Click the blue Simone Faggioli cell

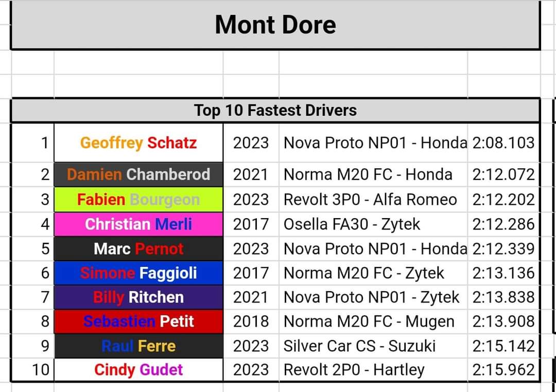click(138, 273)
